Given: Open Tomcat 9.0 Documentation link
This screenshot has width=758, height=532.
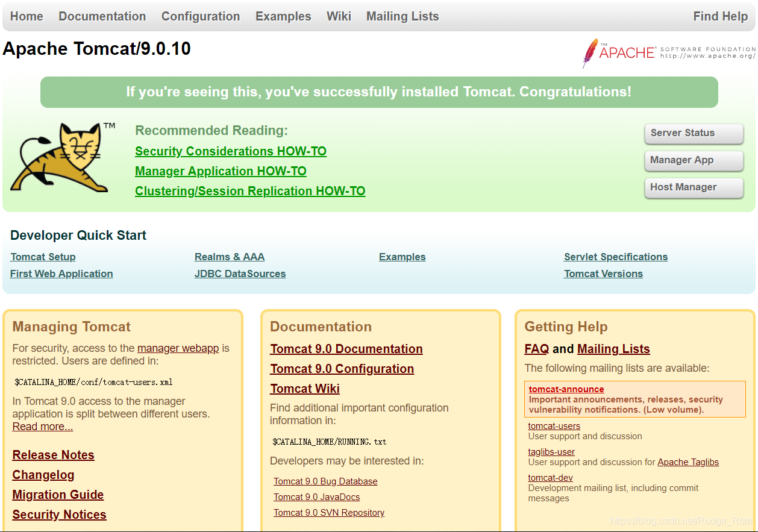Looking at the screenshot, I should point(346,349).
